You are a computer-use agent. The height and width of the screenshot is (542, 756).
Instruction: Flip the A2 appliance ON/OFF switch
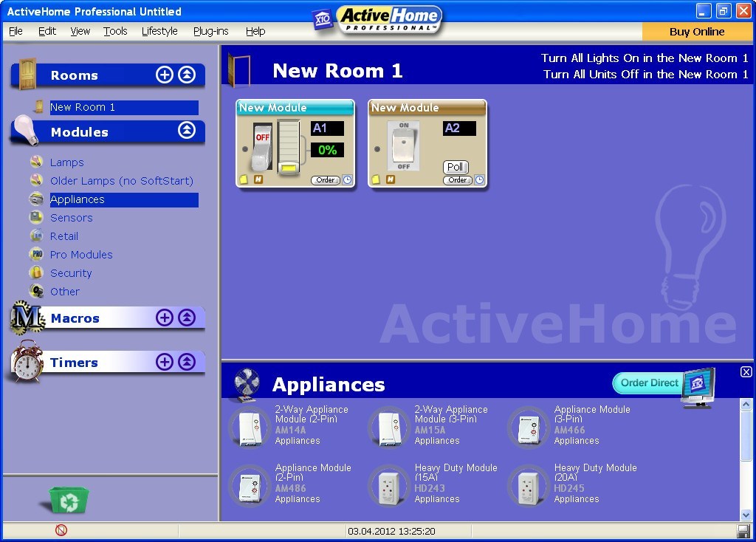pos(404,146)
